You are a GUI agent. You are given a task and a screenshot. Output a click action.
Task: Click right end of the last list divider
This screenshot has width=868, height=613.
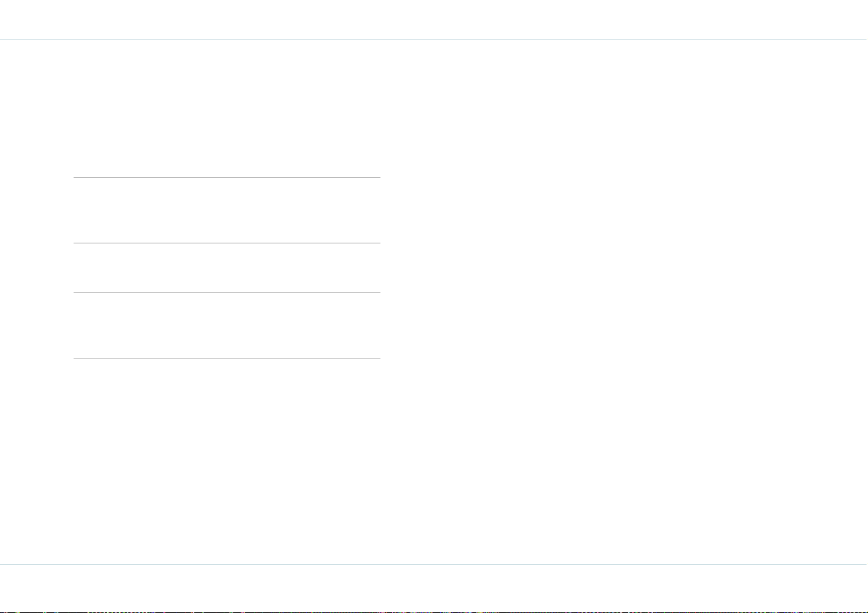(x=379, y=359)
